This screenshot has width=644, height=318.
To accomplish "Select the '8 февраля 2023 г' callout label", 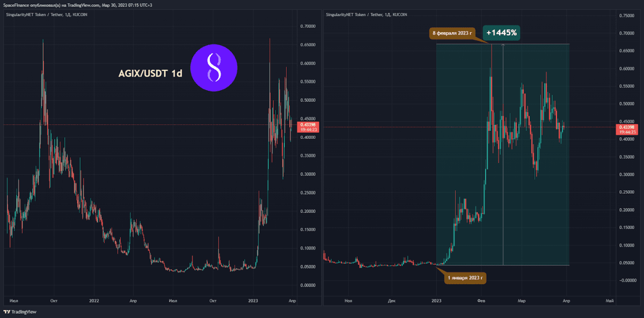I will pyautogui.click(x=452, y=33).
